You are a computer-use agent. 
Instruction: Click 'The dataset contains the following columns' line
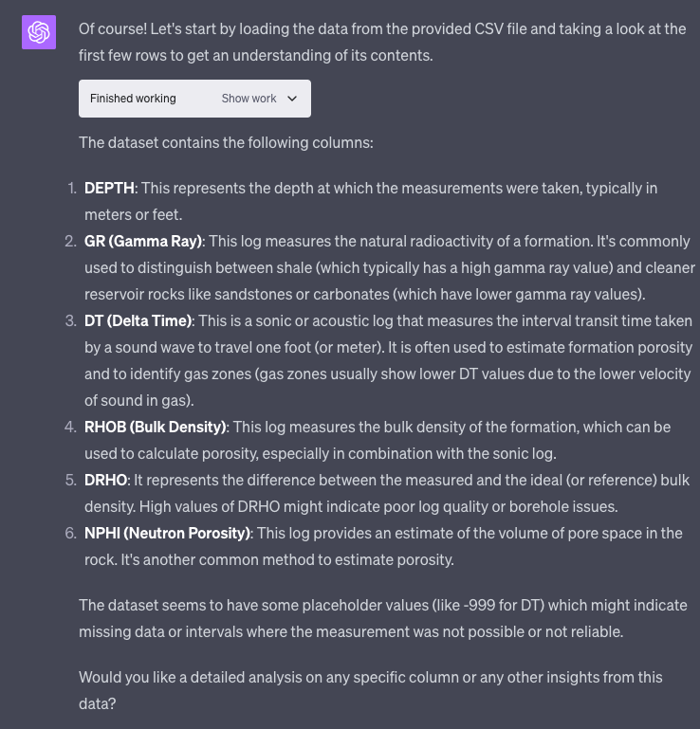coord(226,143)
